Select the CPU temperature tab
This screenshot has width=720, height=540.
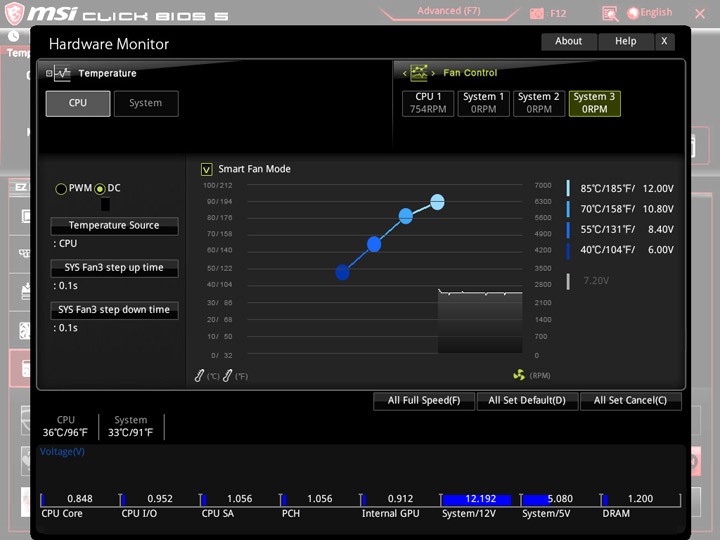pyautogui.click(x=78, y=103)
